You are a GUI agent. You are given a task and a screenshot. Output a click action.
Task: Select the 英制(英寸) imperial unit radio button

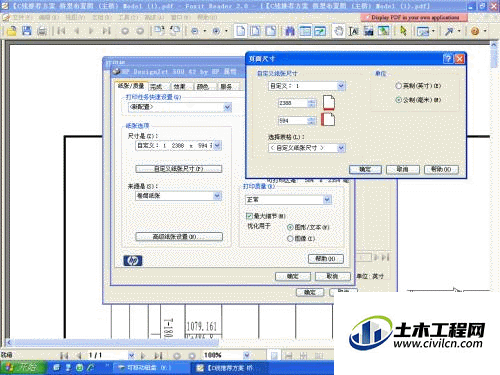[398, 86]
